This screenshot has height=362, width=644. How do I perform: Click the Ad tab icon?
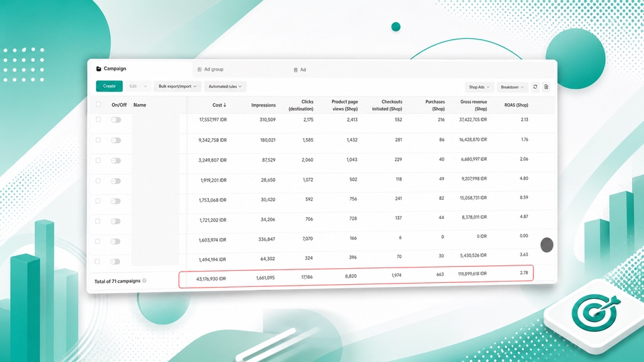(x=295, y=70)
